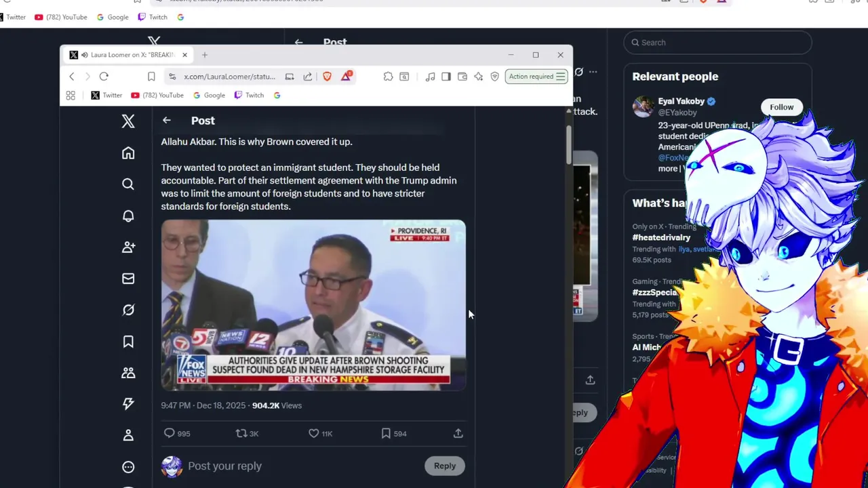Click the cast or install icon in address bar
This screenshot has height=488, width=868.
[x=290, y=77]
